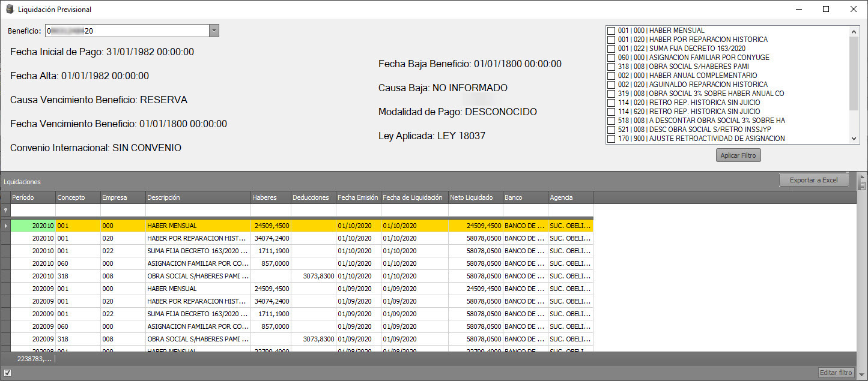Click the concept list scrollbar thumb

pos(854,73)
